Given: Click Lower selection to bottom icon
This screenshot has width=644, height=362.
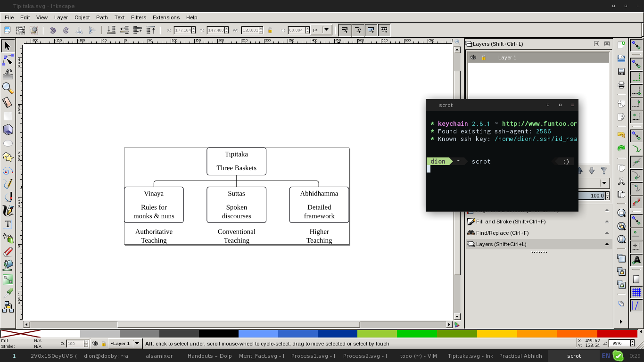Looking at the screenshot, I should [x=111, y=30].
